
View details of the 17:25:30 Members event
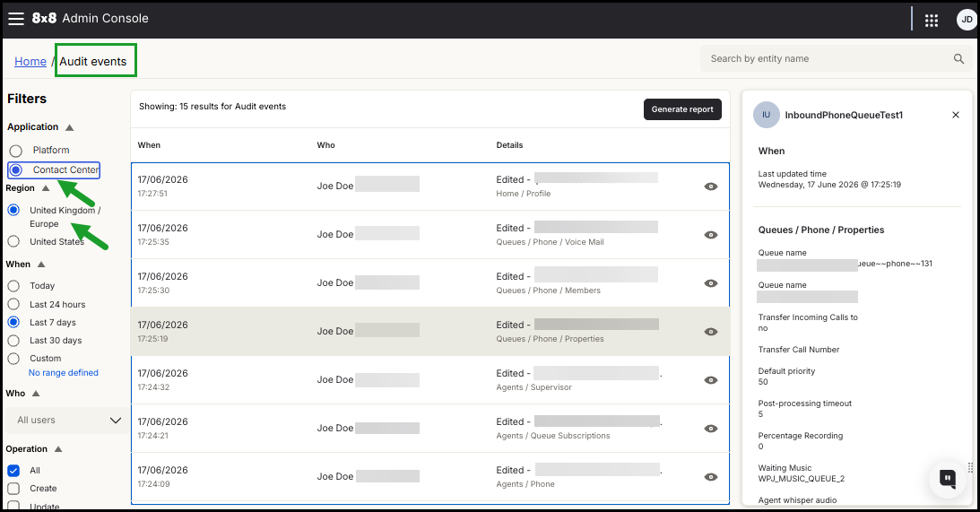pos(711,283)
